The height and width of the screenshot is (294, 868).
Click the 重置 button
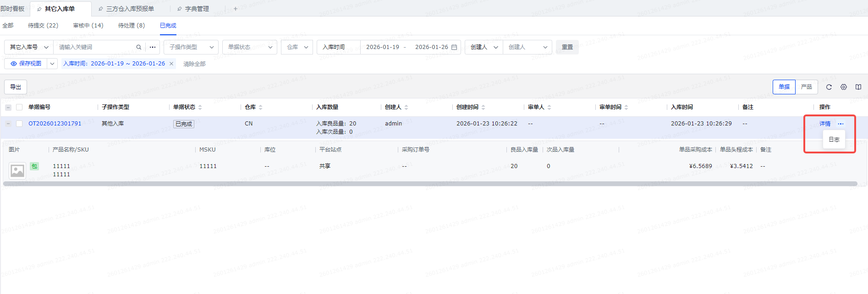click(567, 47)
